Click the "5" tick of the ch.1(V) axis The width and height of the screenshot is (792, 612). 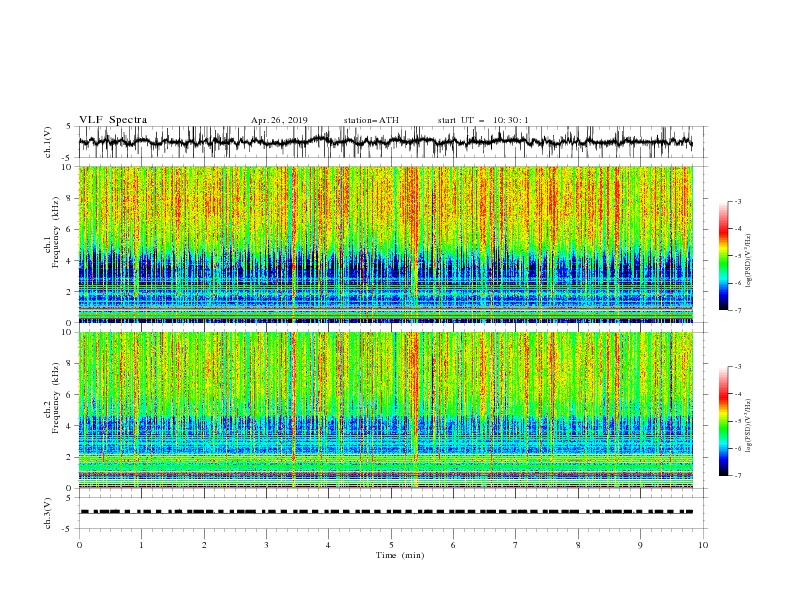tap(69, 126)
